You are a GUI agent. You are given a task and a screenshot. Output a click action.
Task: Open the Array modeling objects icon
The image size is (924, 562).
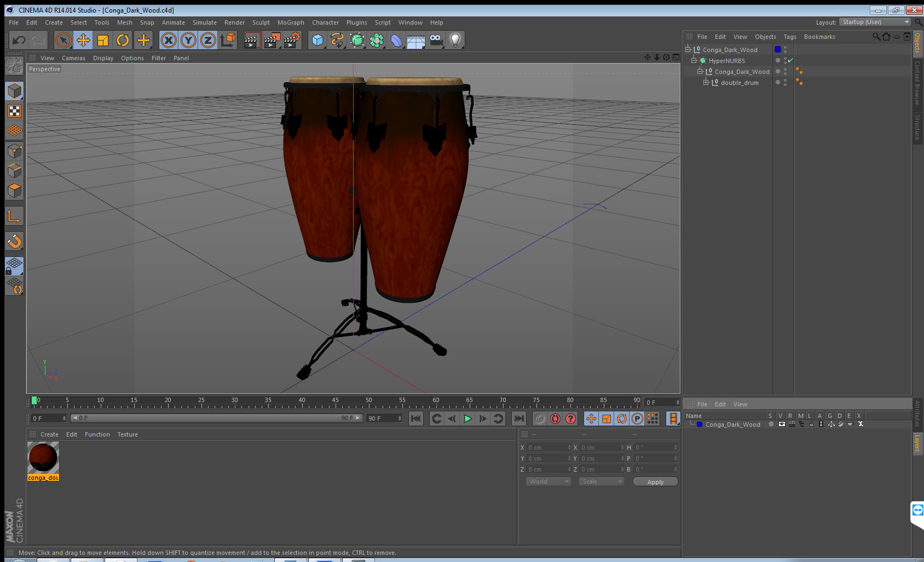tap(377, 40)
